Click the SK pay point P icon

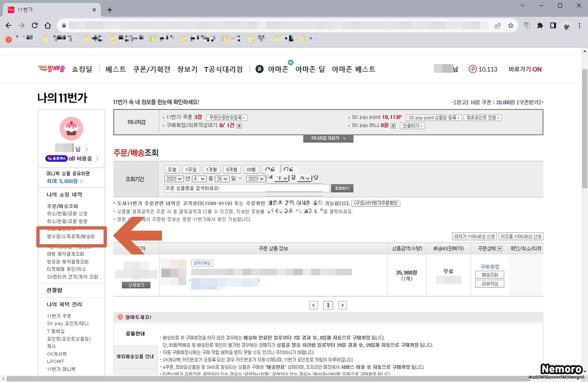point(473,69)
